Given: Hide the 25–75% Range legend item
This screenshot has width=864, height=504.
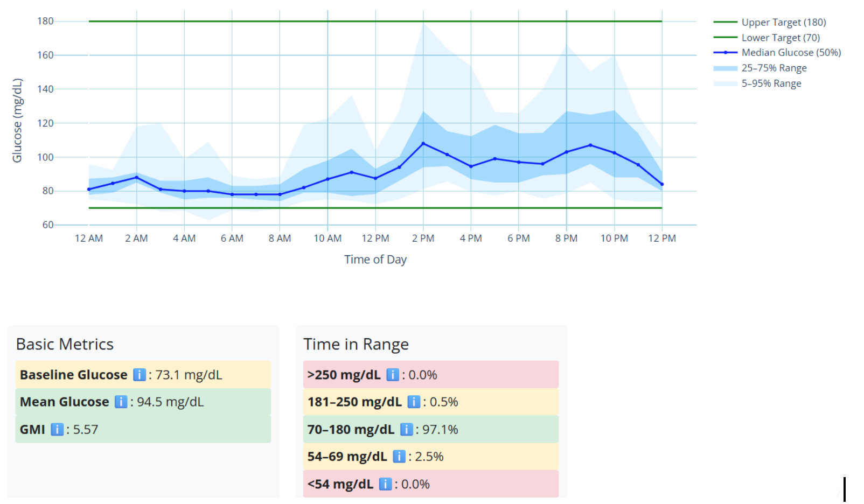Looking at the screenshot, I should 774,68.
